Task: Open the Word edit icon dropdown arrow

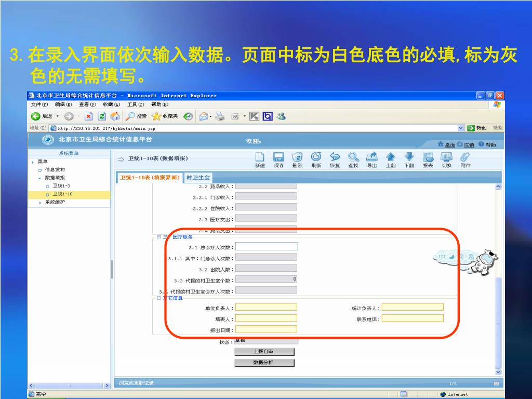Action: coord(244,116)
